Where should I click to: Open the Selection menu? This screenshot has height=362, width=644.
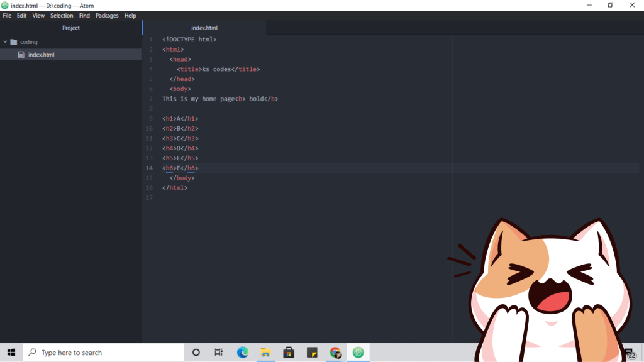coord(62,16)
